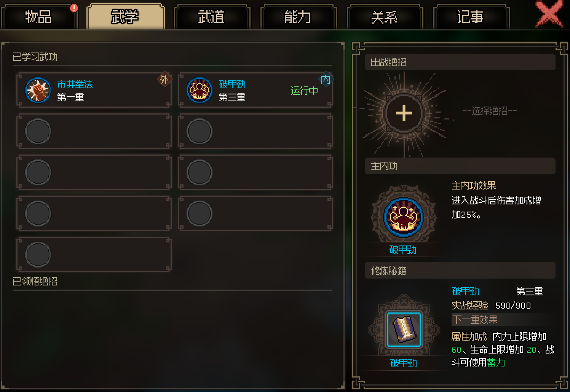Click the red alert badge on 物品
The image size is (570, 392).
[x=74, y=8]
